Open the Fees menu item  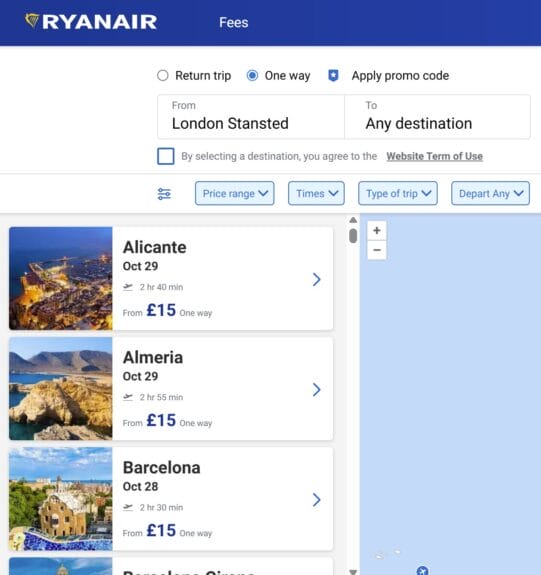(234, 22)
